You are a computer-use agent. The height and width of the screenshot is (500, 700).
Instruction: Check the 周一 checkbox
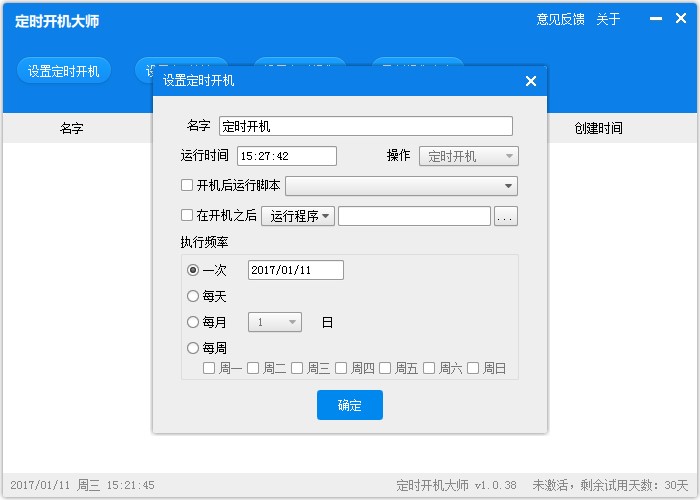click(208, 368)
